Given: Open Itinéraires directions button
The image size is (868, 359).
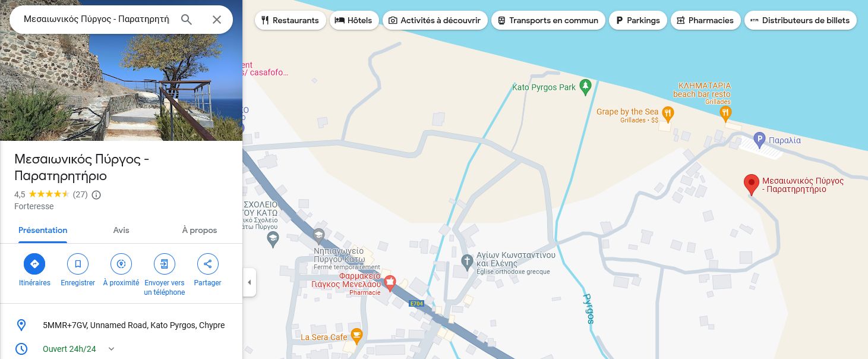Looking at the screenshot, I should click(x=34, y=264).
